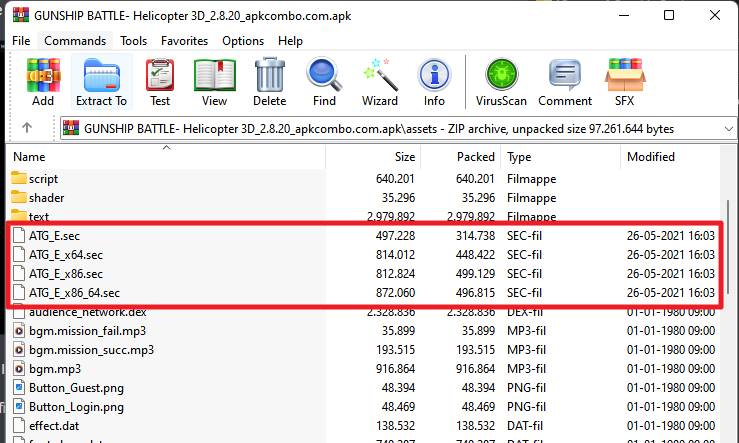Click Button_Guest.png image icon

tap(19, 388)
